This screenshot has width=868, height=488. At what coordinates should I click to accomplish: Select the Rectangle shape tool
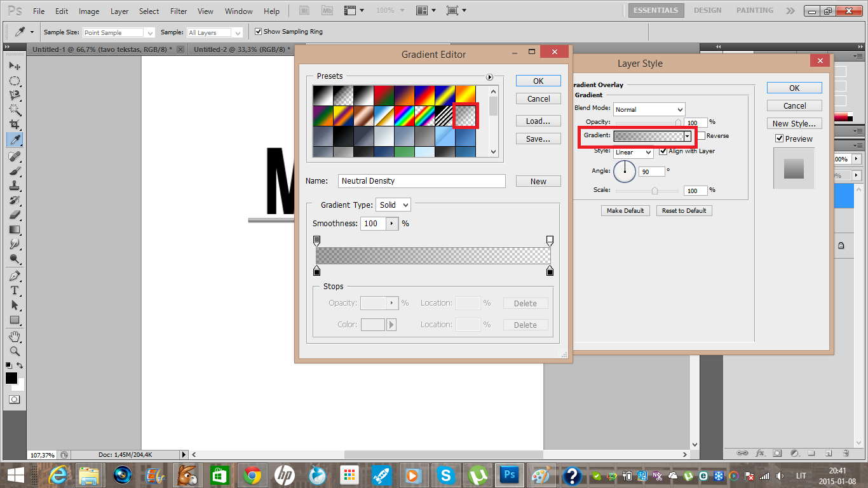coord(14,320)
